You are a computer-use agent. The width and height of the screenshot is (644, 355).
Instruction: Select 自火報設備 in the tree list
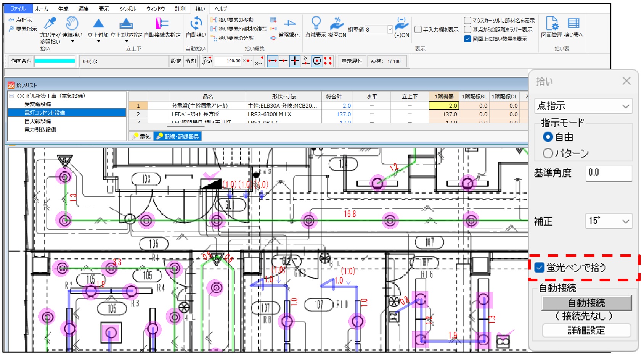[38, 121]
